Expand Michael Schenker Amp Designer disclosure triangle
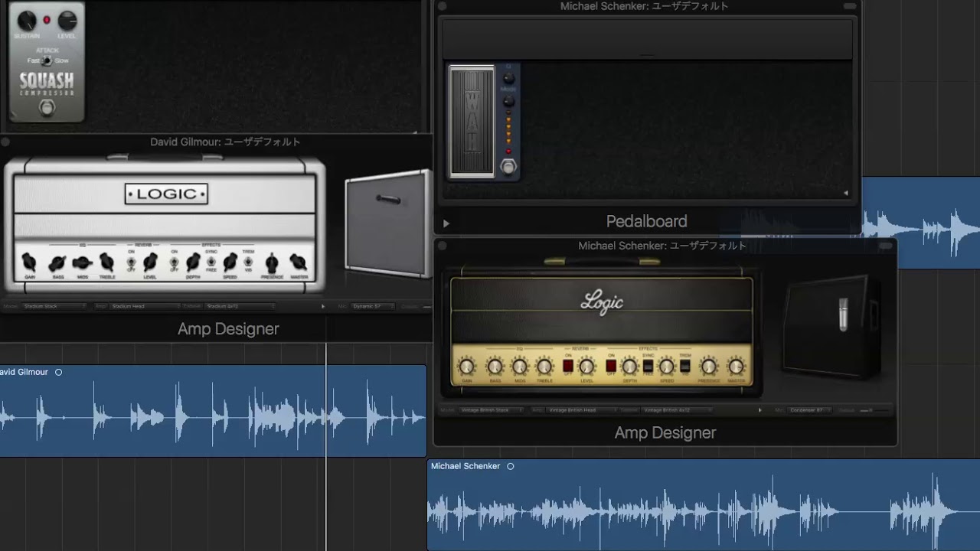980x551 pixels. [x=759, y=410]
